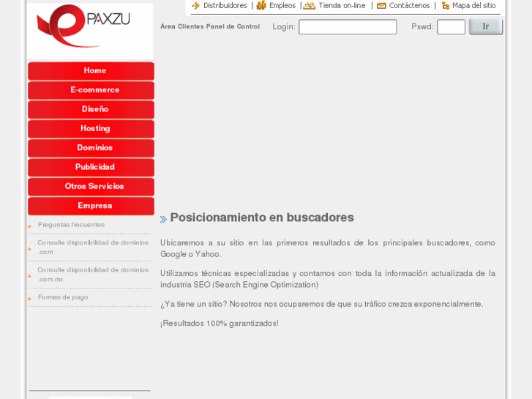
Task: Click the orange arrow beside Preguntas frecuentes
Action: tap(30, 226)
